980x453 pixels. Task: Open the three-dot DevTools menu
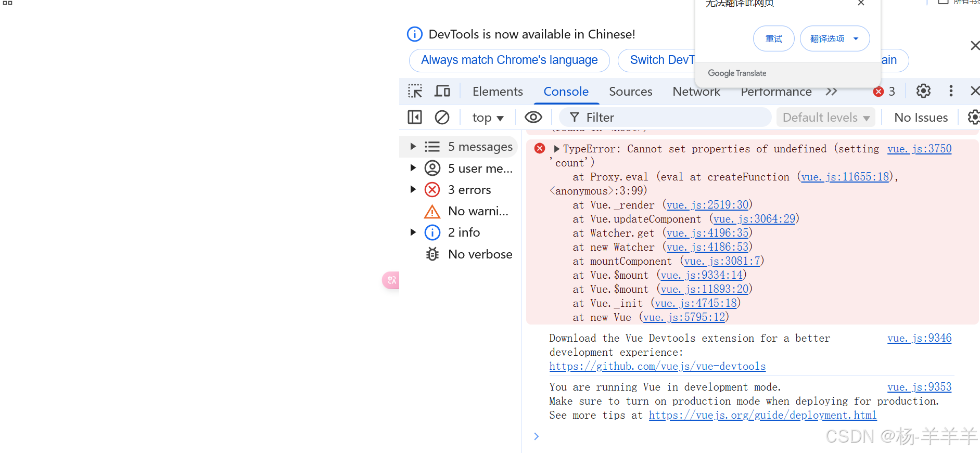coord(951,91)
